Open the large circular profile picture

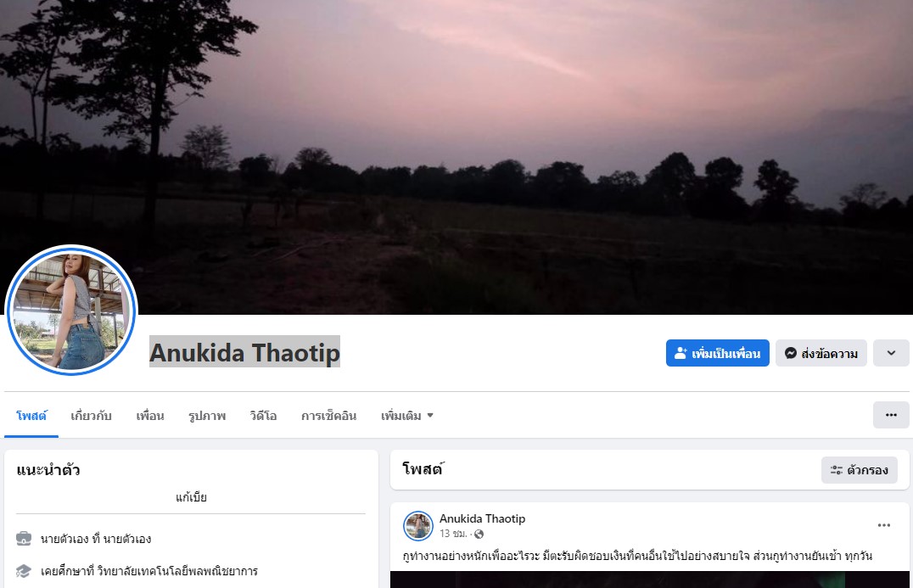point(70,311)
